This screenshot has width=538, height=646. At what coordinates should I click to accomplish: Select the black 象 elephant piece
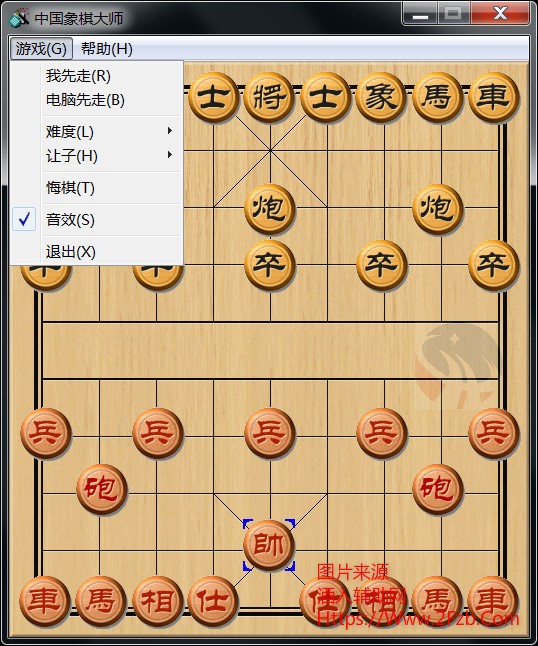(x=381, y=97)
